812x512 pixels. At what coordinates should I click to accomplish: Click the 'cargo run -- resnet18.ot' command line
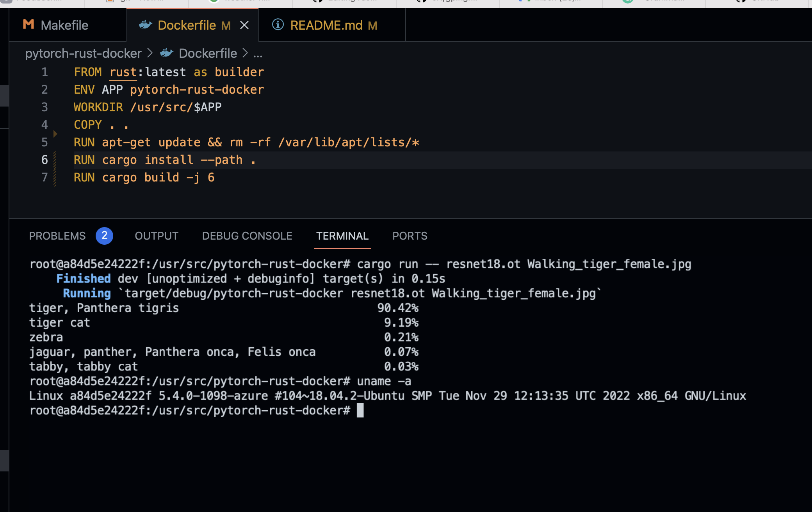[x=524, y=264]
